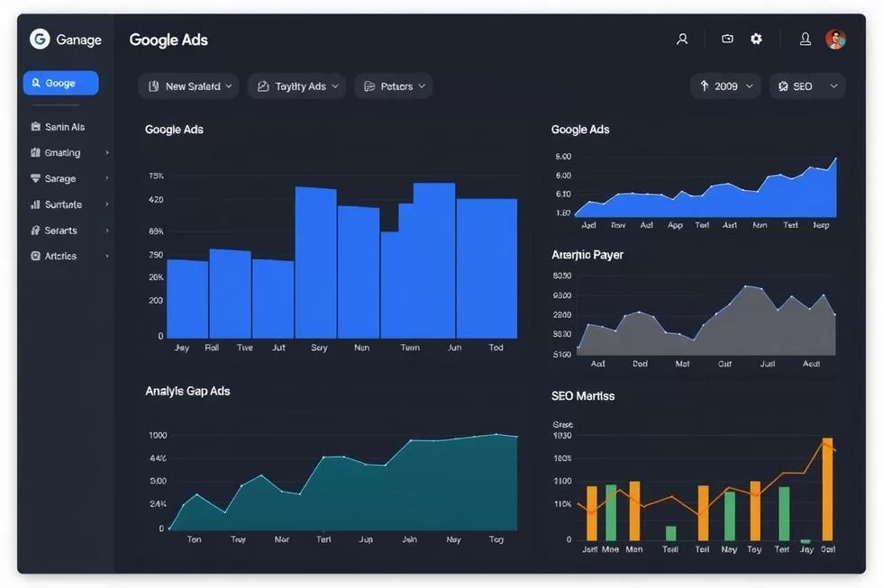Click the search icon in Googe button
883x588 pixels.
pos(35,83)
